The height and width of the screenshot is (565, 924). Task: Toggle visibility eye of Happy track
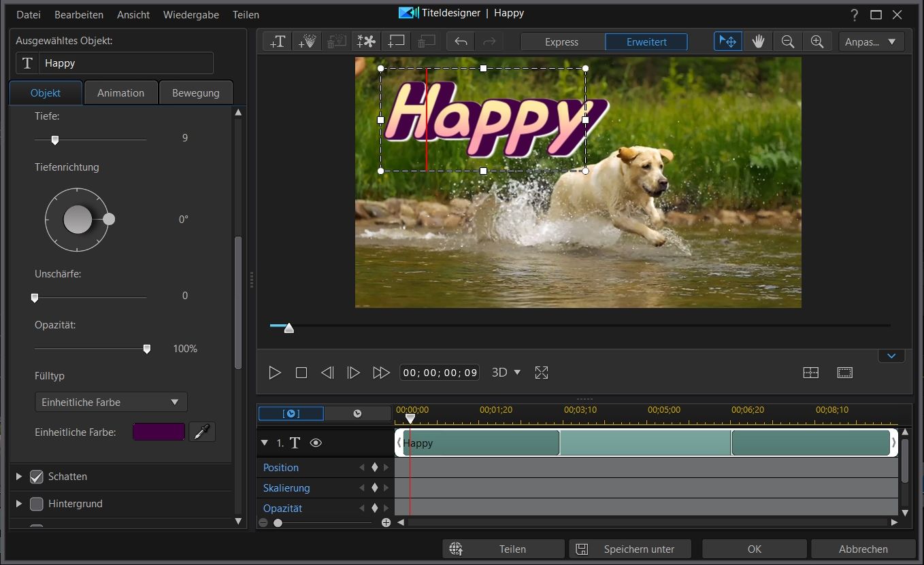click(316, 443)
